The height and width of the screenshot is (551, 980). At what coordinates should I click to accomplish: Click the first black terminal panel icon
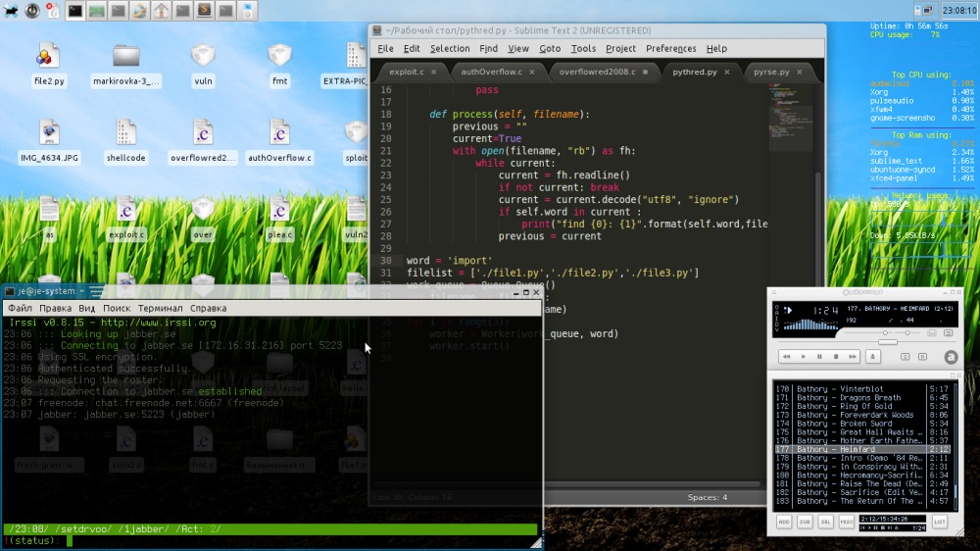click(x=75, y=11)
